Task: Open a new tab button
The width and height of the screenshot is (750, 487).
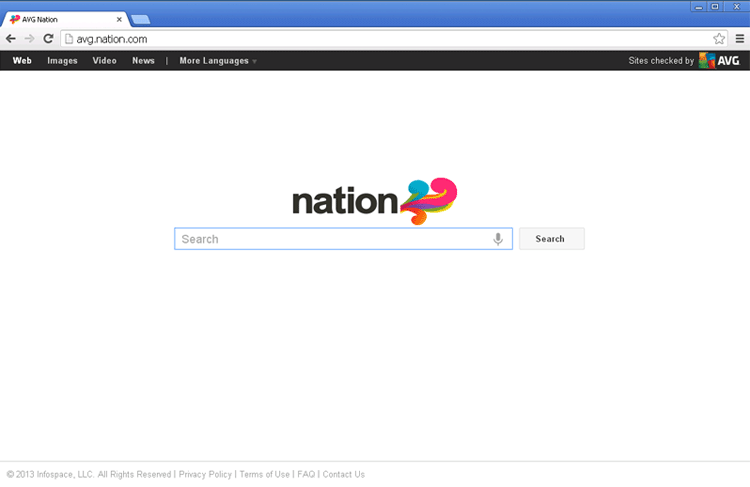Action: [140, 19]
